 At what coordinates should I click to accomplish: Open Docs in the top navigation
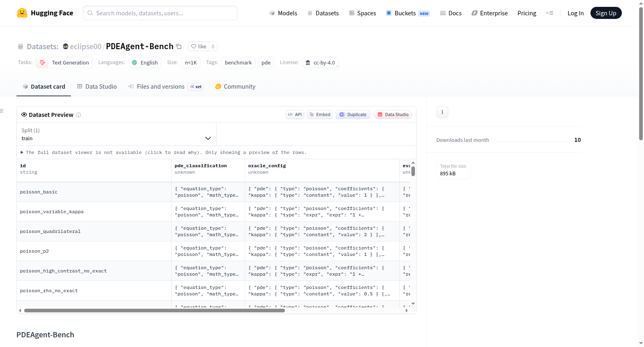click(451, 13)
